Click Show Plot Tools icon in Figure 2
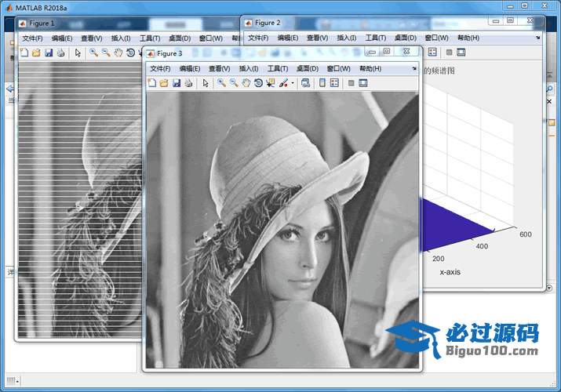Screen dimensions: 561x392 [461, 53]
